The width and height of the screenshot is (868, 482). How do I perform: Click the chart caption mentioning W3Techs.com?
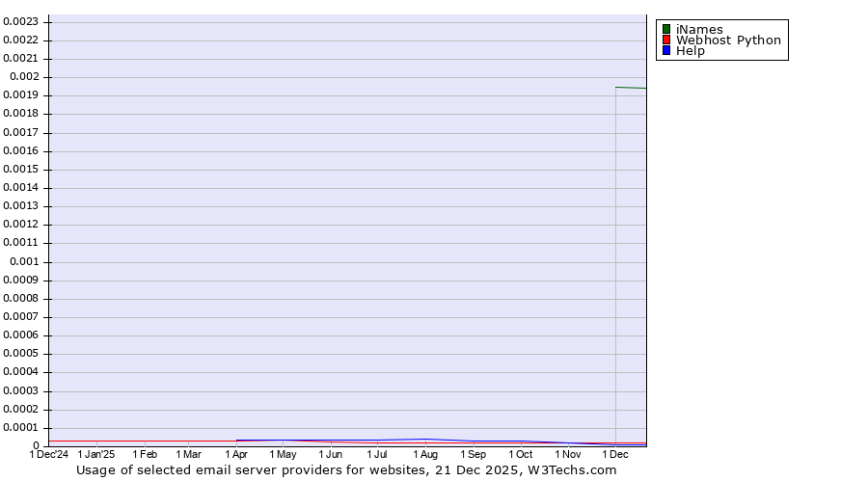click(x=346, y=470)
